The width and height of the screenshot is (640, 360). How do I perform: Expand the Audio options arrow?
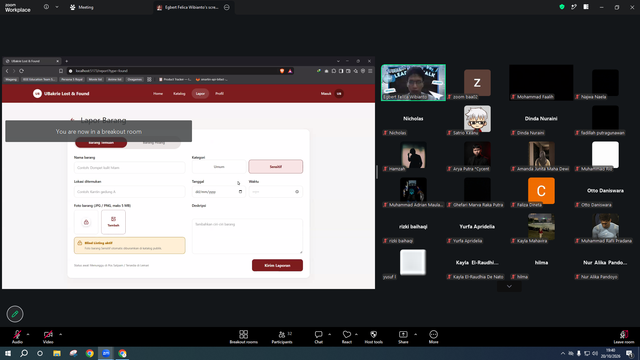[x=28, y=334]
